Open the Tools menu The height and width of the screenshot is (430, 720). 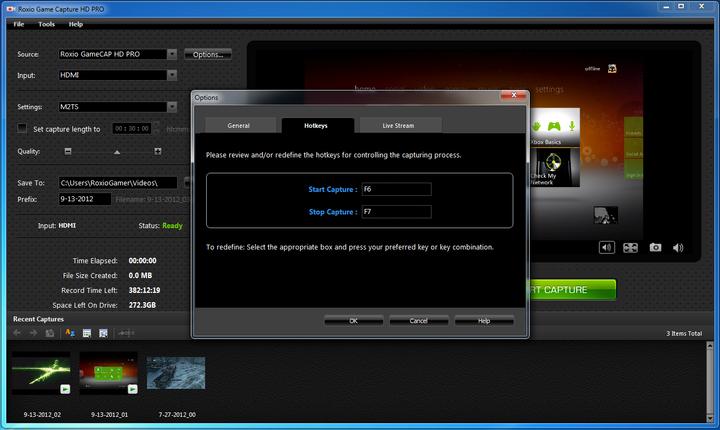pos(46,24)
